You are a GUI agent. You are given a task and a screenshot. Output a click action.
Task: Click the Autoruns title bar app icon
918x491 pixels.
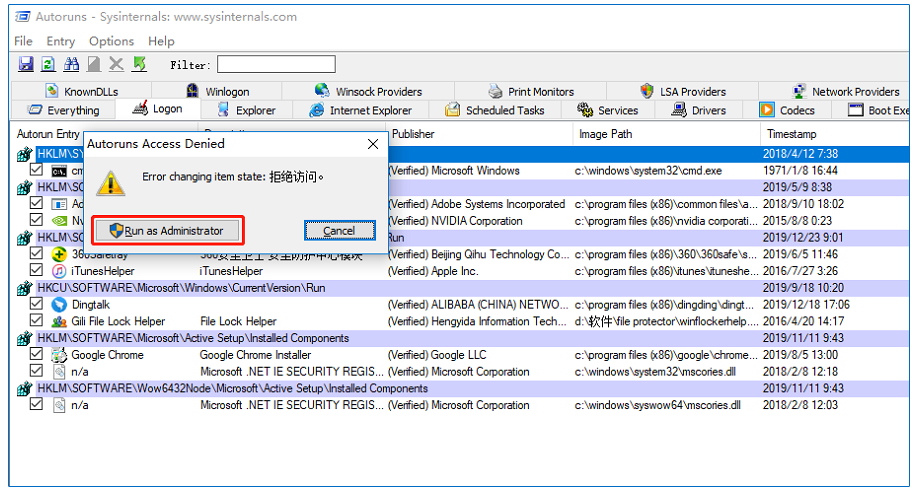(23, 16)
